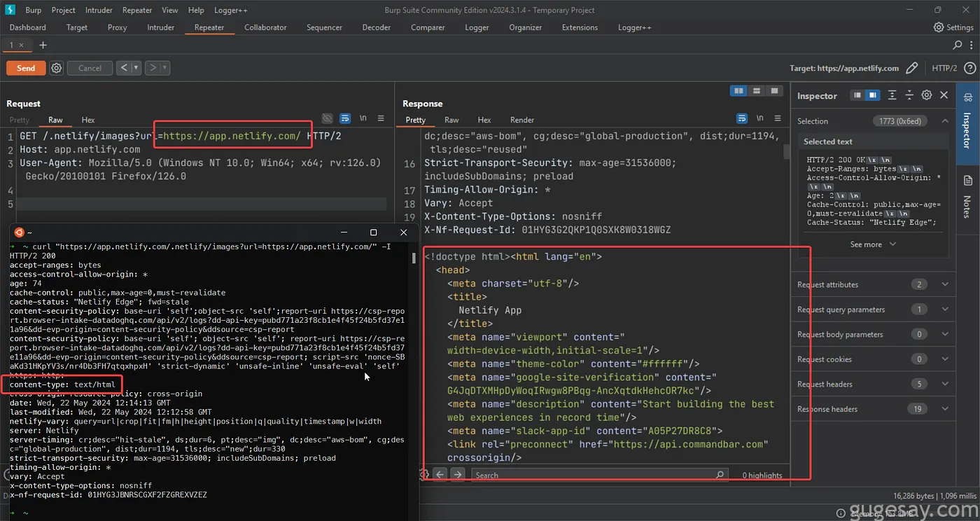Go to next search match in Response
This screenshot has width=980, height=521.
click(457, 474)
